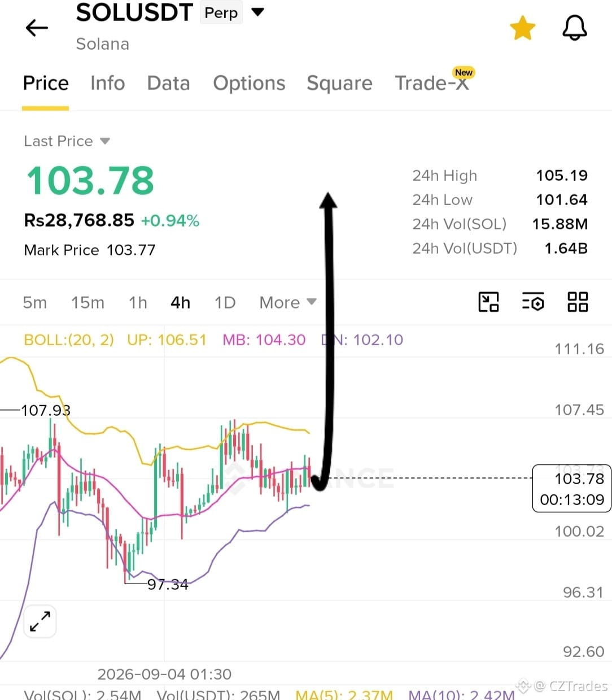The image size is (612, 700).
Task: Select the 5m timeframe
Action: click(34, 303)
